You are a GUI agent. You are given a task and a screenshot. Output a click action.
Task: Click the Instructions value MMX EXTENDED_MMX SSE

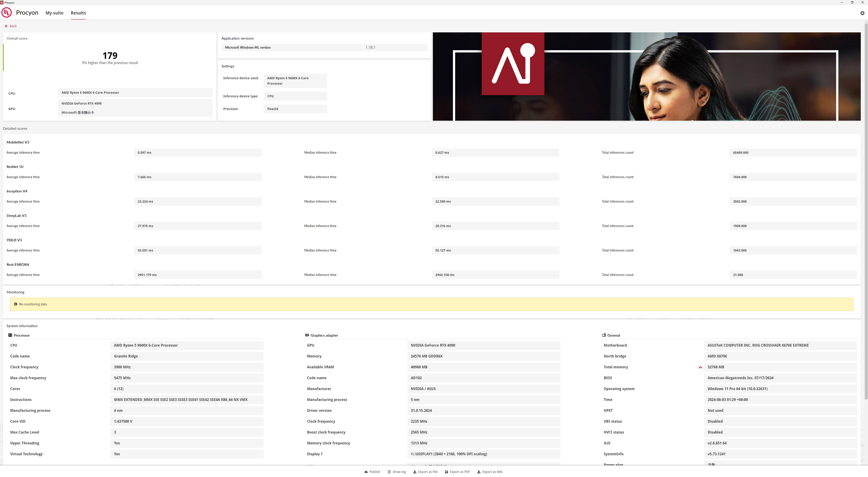[x=187, y=400]
